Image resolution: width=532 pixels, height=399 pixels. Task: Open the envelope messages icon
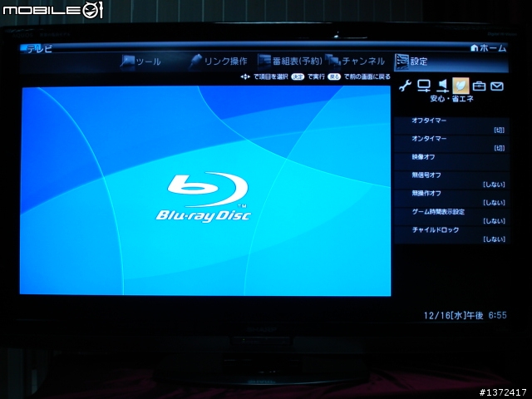click(497, 86)
